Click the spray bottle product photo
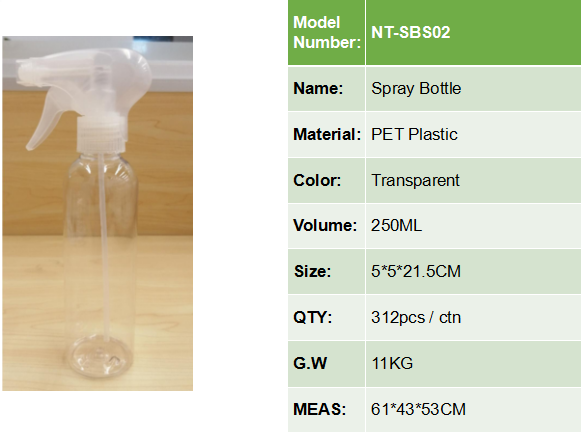This screenshot has height=432, width=583. click(x=97, y=213)
